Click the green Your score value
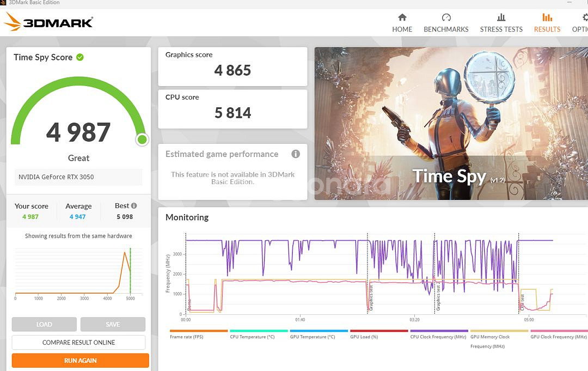 30,217
